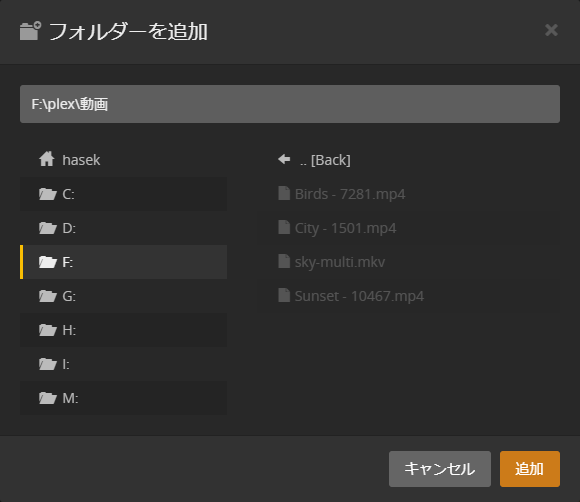This screenshot has width=580, height=502.
Task: Select the Sunset - 10467.mp4 filename
Action: pyautogui.click(x=359, y=296)
